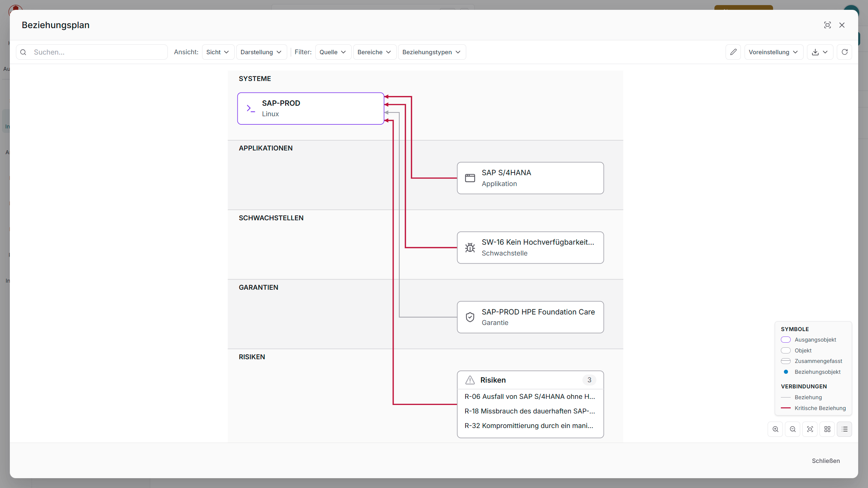Image resolution: width=868 pixels, height=488 pixels.
Task: Click the Schließen button
Action: (x=826, y=461)
